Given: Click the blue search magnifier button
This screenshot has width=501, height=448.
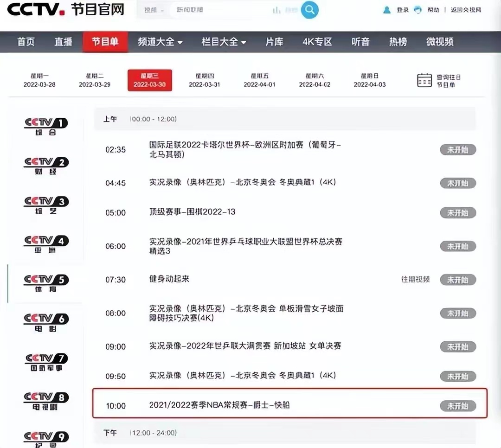Looking at the screenshot, I should [309, 10].
